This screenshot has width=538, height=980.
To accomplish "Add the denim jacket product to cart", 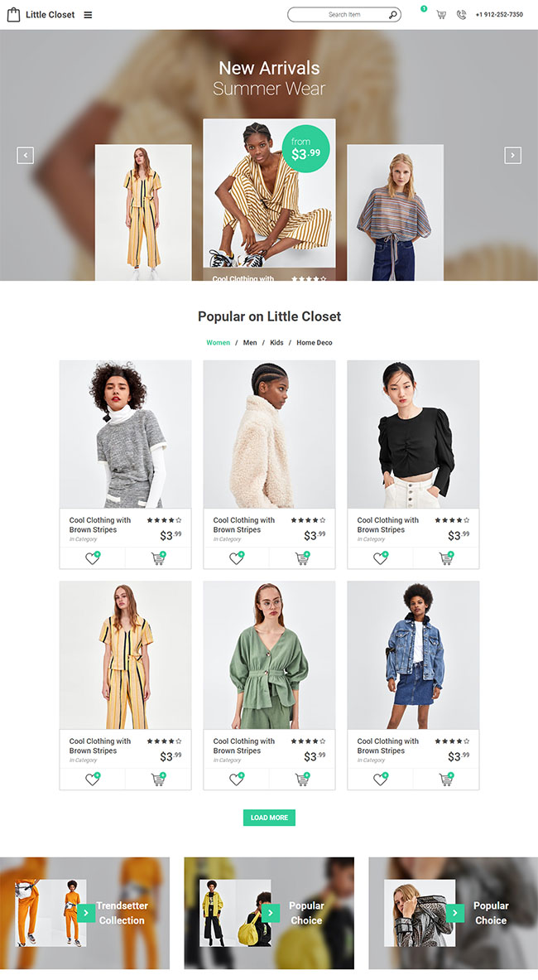I will [446, 780].
